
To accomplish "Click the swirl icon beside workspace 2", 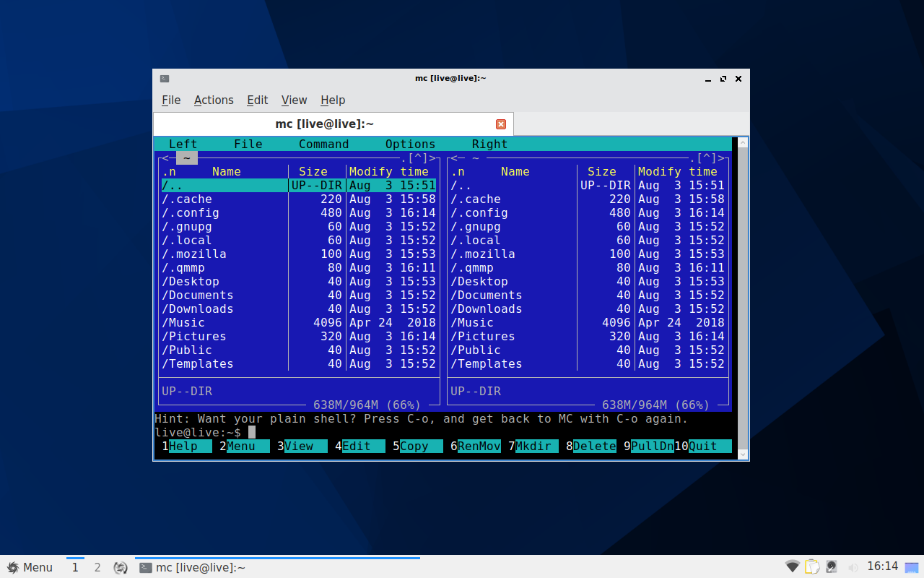I will point(121,567).
